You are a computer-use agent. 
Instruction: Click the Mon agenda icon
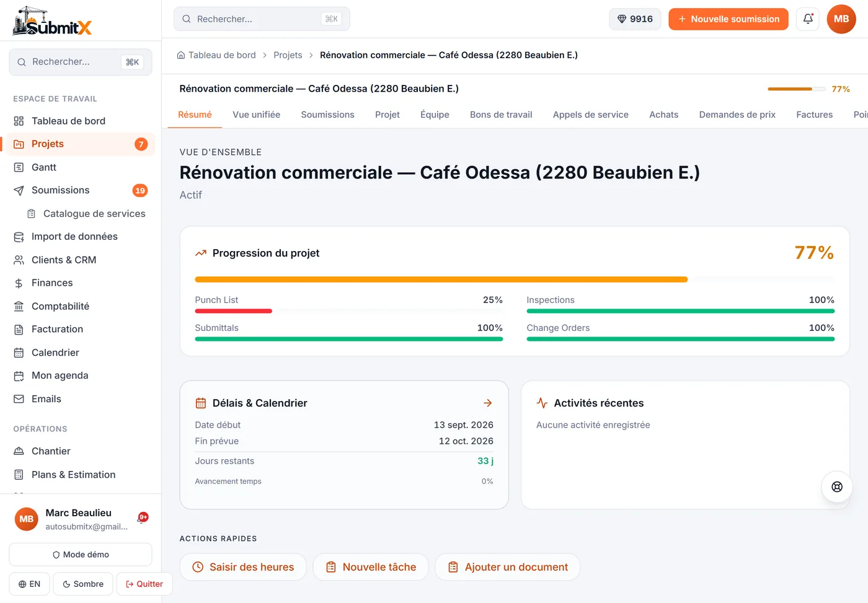click(x=19, y=376)
